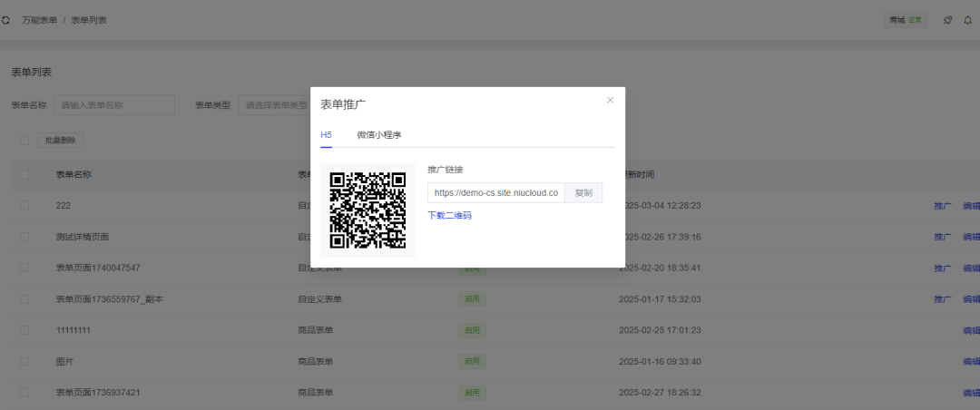Click the 启用 badge in the 11111111 row
This screenshot has width=980, height=410.
click(x=472, y=330)
